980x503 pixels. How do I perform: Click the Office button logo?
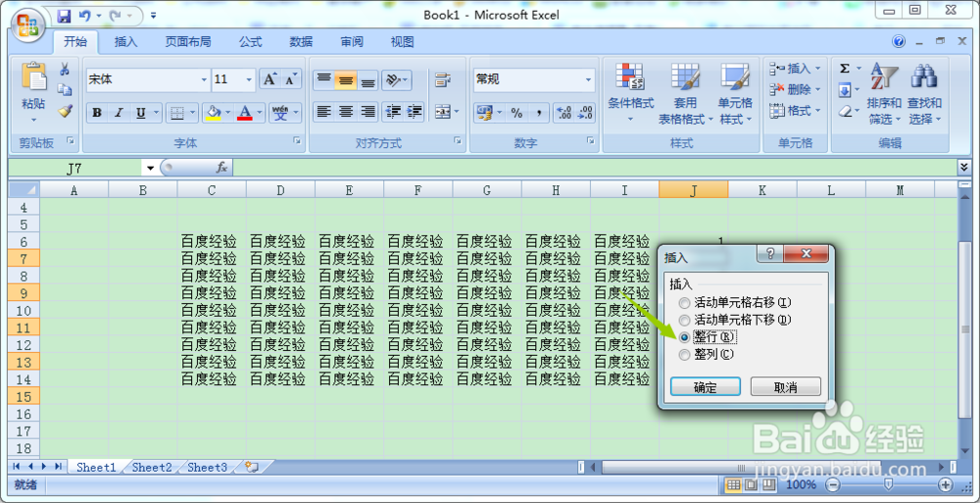coord(27,25)
